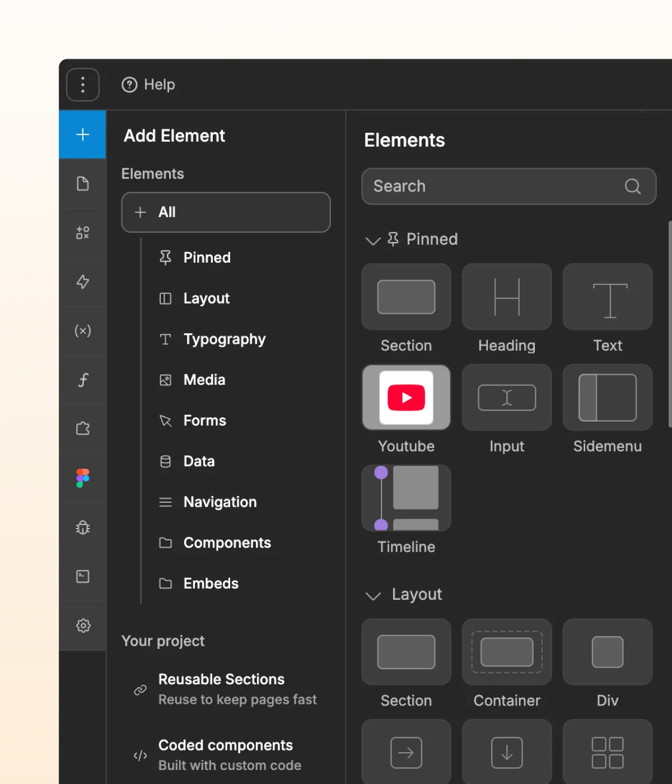Add the Sidemenu element

pyautogui.click(x=608, y=398)
